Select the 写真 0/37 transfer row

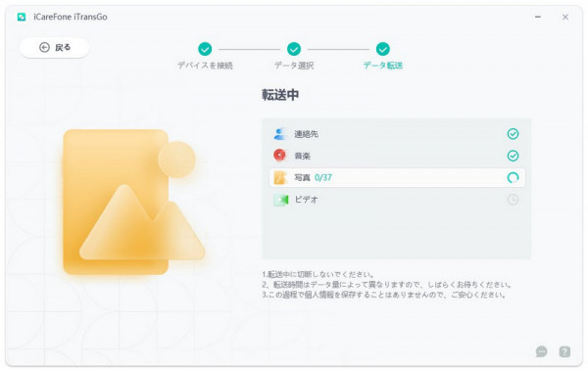pyautogui.click(x=397, y=177)
